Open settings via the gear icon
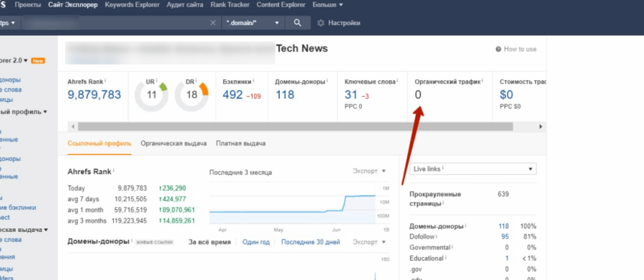The height and width of the screenshot is (280, 644). click(321, 23)
